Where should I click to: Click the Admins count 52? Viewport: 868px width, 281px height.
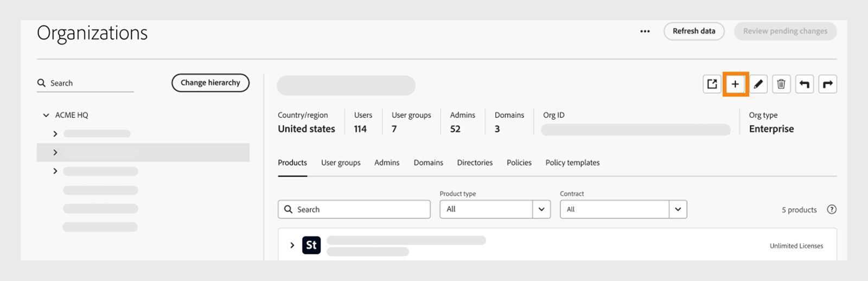point(455,129)
